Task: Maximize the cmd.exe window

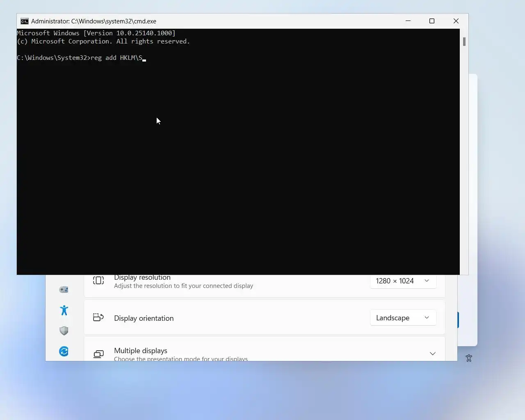Action: pos(432,21)
